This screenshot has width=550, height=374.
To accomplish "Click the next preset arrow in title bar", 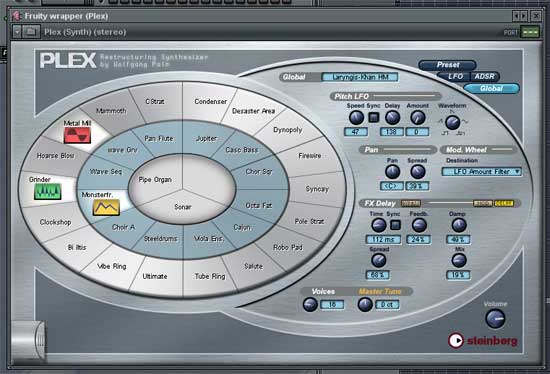I will pyautogui.click(x=524, y=16).
